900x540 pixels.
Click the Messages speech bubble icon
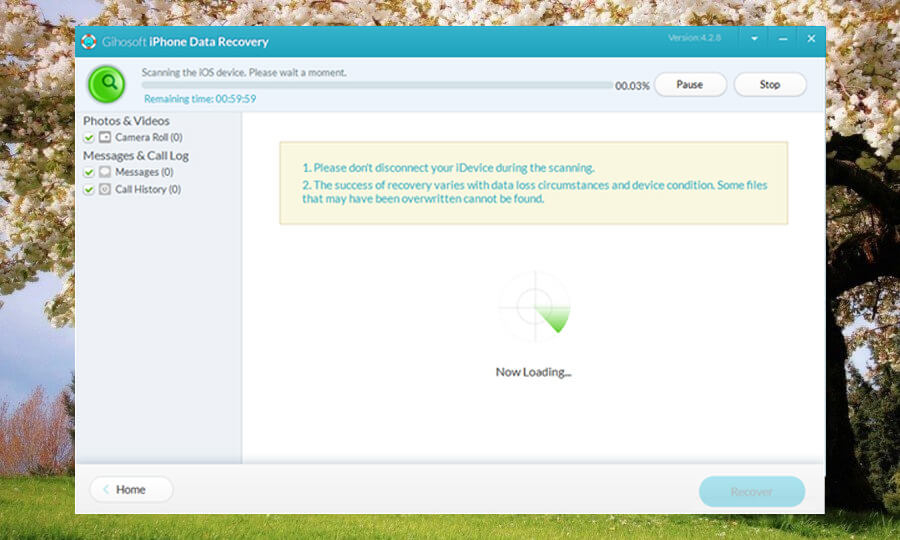point(105,172)
